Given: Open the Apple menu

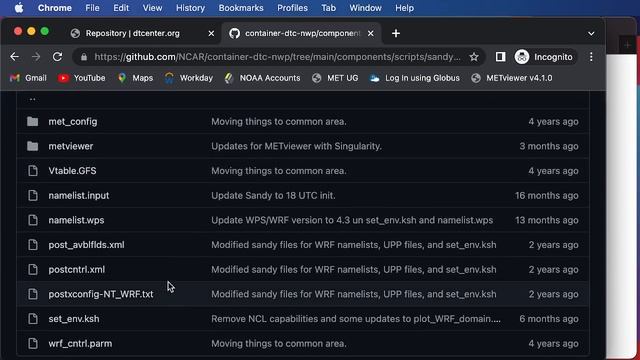Looking at the screenshot, I should 19,8.
